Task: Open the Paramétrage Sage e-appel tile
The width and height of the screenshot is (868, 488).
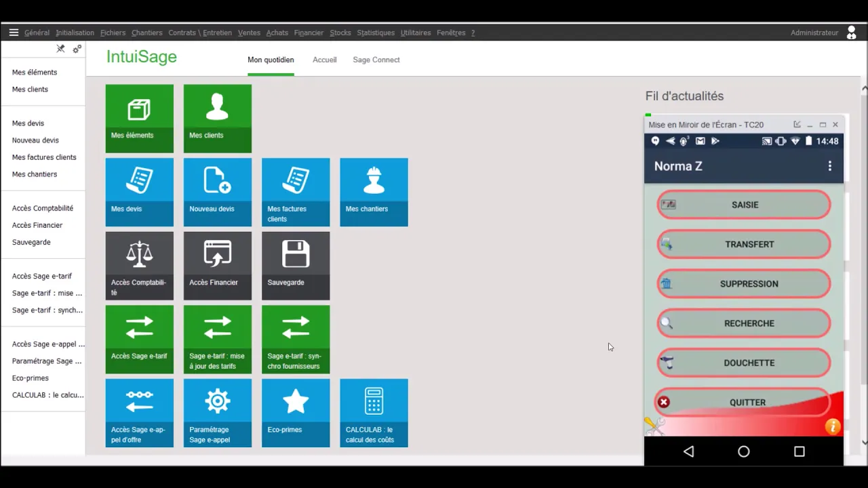Action: (218, 413)
